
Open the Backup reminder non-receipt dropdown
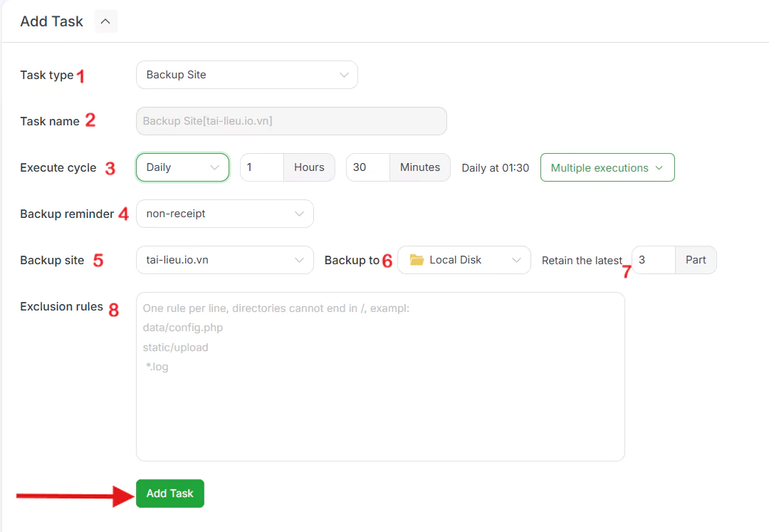(x=224, y=214)
